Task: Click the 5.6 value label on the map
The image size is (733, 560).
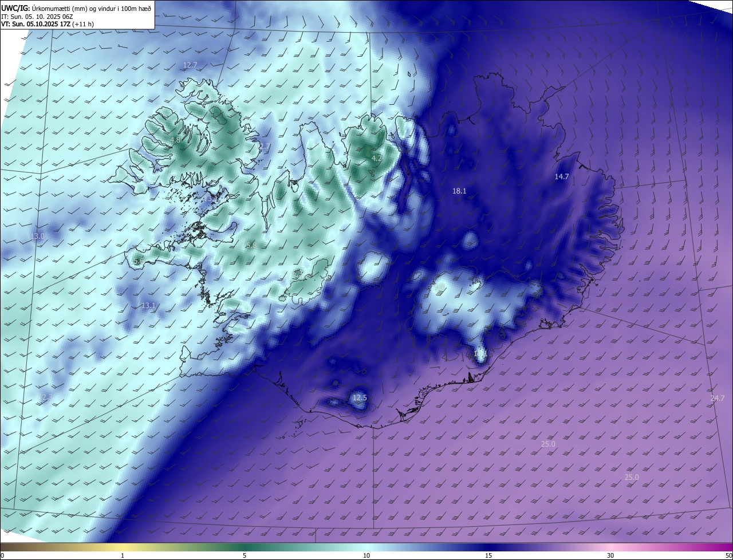Action: pos(138,261)
